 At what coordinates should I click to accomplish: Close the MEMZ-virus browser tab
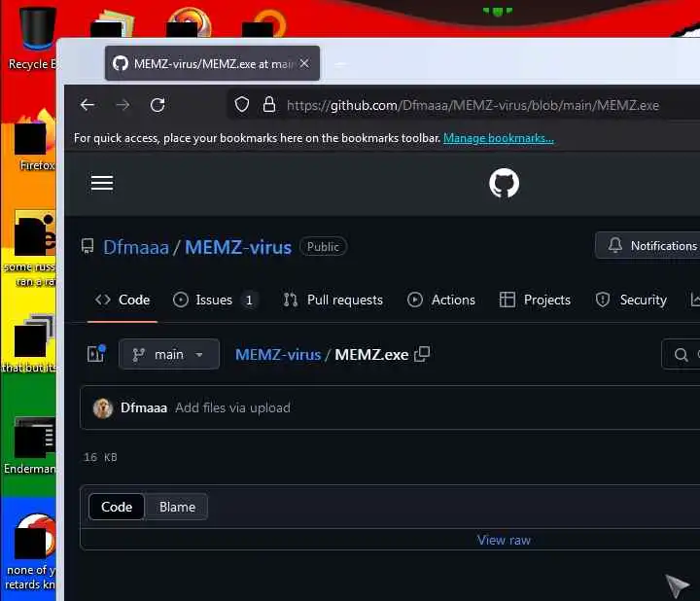coord(304,63)
